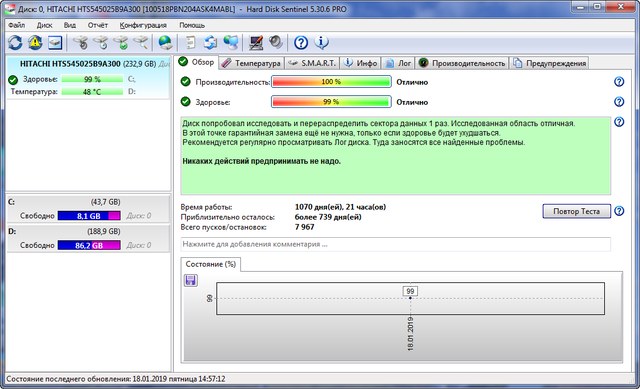The width and height of the screenshot is (640, 389).
Task: Click green check icon beside left panel Здоровье
Action: coord(13,79)
